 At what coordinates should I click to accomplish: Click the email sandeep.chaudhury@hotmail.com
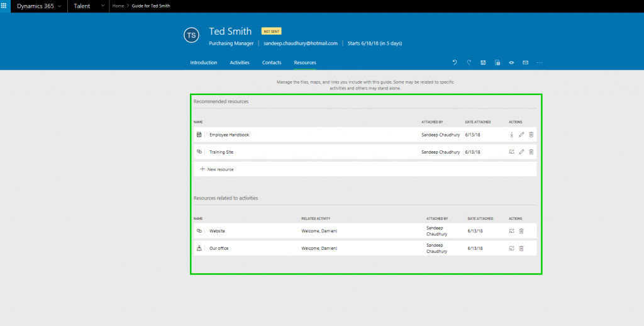(301, 43)
